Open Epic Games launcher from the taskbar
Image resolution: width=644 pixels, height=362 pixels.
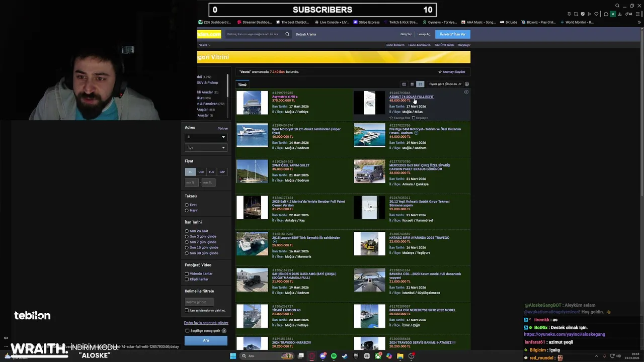pos(356,356)
